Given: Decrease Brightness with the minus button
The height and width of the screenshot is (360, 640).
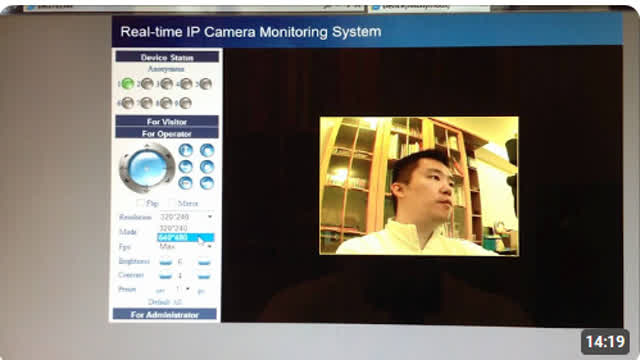Looking at the screenshot, I should pos(166,262).
